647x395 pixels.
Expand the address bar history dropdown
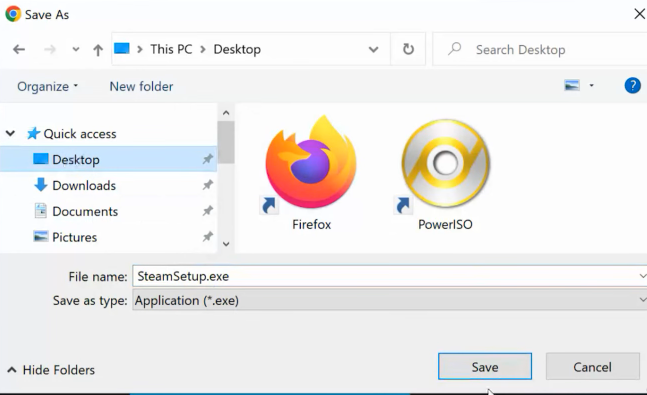(x=373, y=50)
